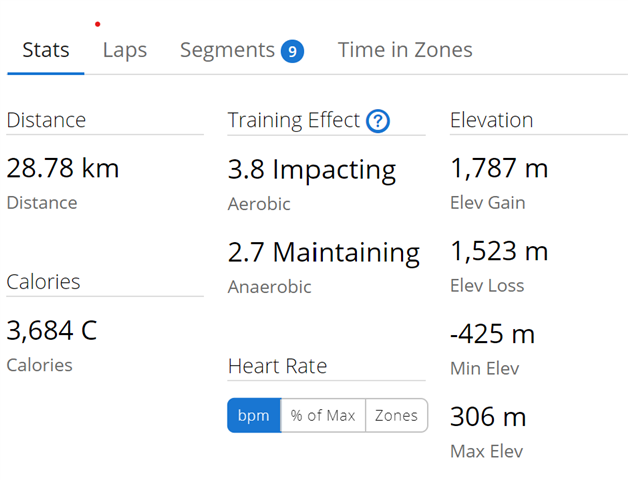628x480 pixels.
Task: Click the 28.78 km distance value
Action: pos(63,168)
